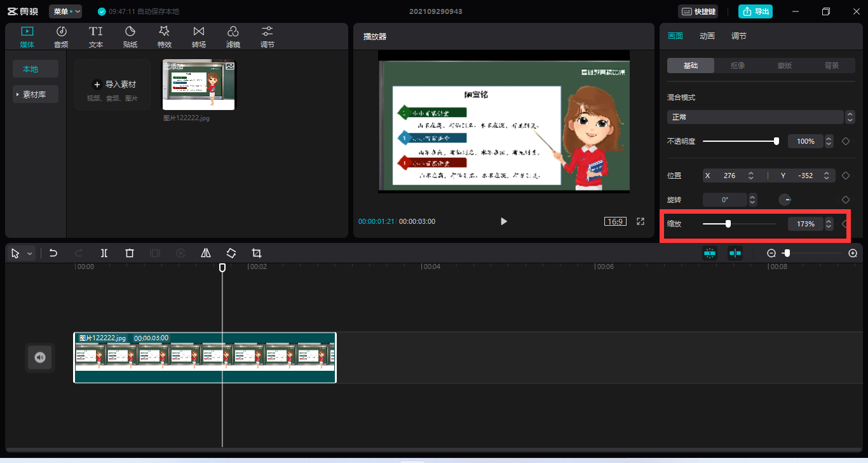868x463 pixels.
Task: Click the scale 173% value field
Action: click(x=806, y=224)
